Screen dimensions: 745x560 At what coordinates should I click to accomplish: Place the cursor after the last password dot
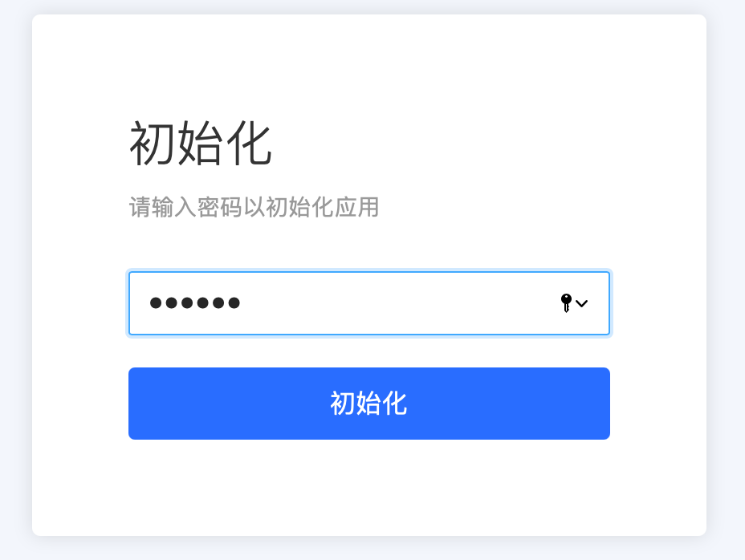click(x=242, y=302)
